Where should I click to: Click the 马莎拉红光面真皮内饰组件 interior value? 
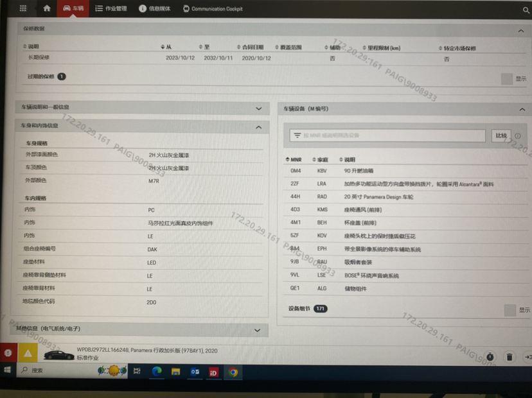click(x=180, y=223)
